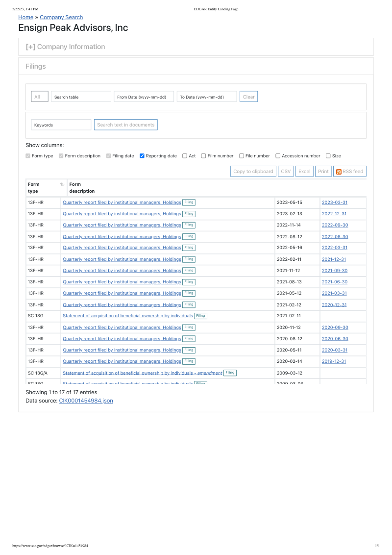Open reporting date 2020-09-30 link
392x555 pixels.
click(x=335, y=328)
